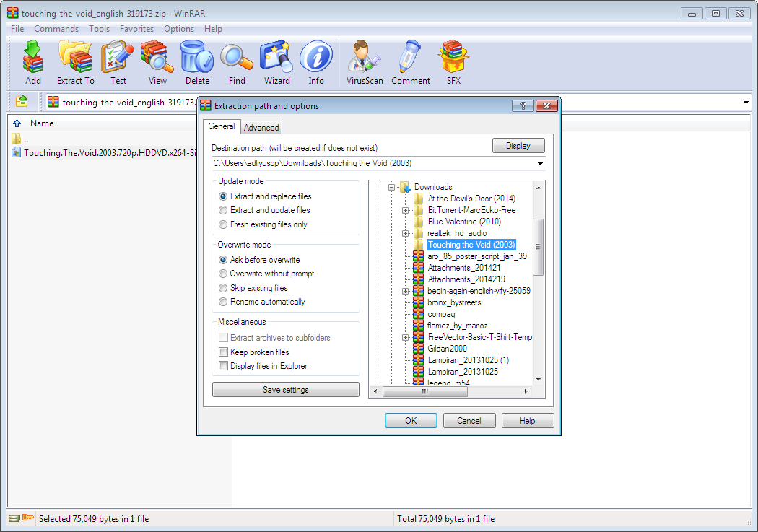
Task: Click the key password icon in status bar
Action: coord(28,518)
